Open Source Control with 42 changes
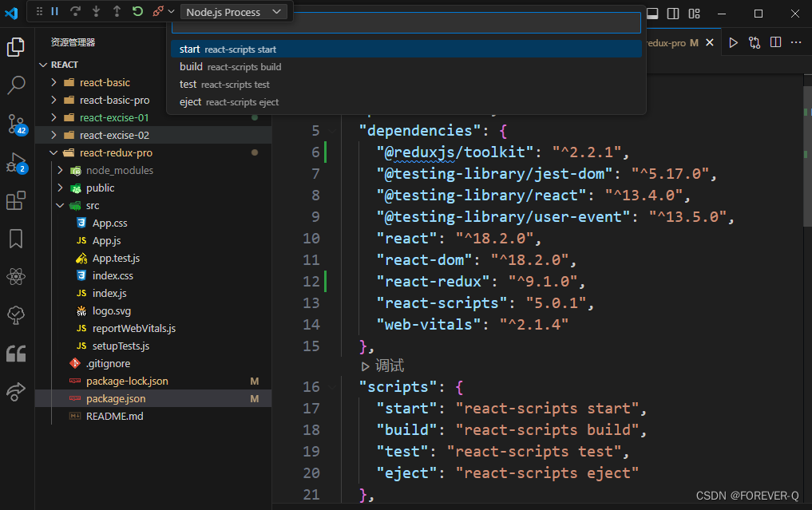Viewport: 812px width, 510px height. pyautogui.click(x=17, y=124)
